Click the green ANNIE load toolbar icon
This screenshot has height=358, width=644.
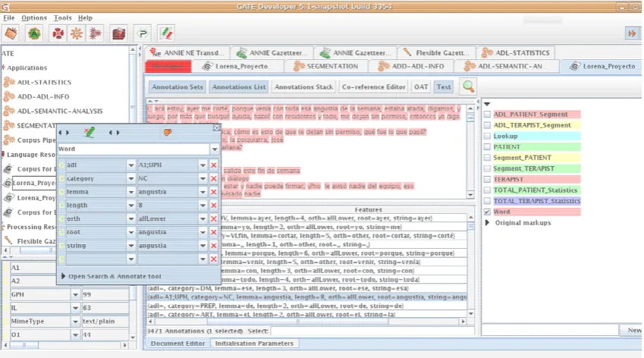(34, 33)
